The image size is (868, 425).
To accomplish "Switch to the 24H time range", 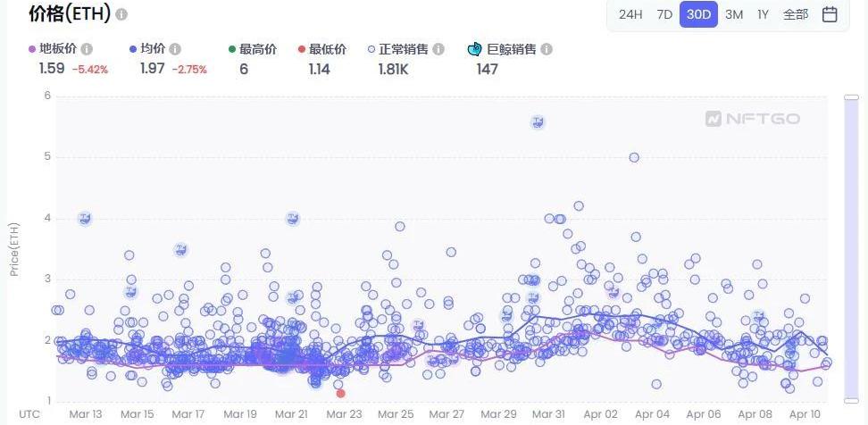I will [630, 14].
